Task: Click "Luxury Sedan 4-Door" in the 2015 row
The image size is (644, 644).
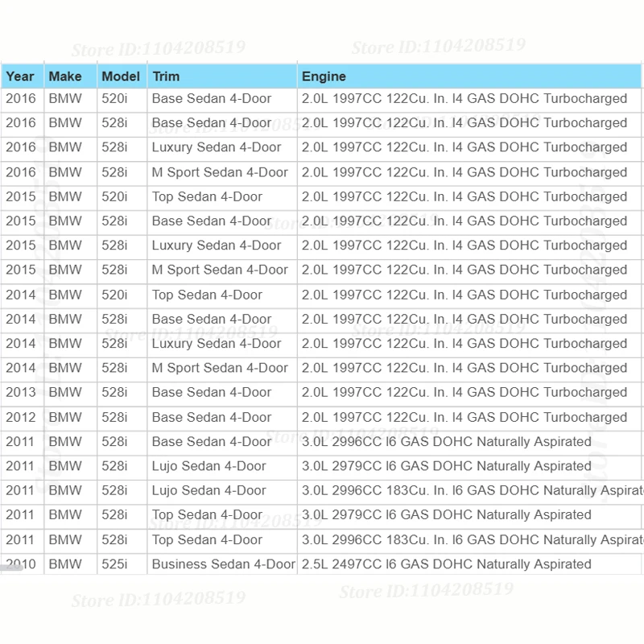Action: (217, 246)
